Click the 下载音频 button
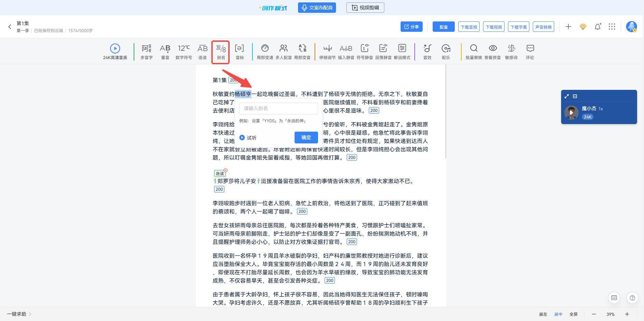This screenshot has width=644, height=321. click(x=469, y=27)
